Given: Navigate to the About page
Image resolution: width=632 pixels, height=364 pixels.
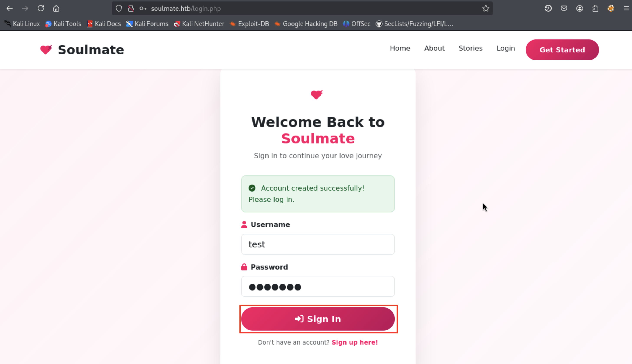Looking at the screenshot, I should [434, 48].
